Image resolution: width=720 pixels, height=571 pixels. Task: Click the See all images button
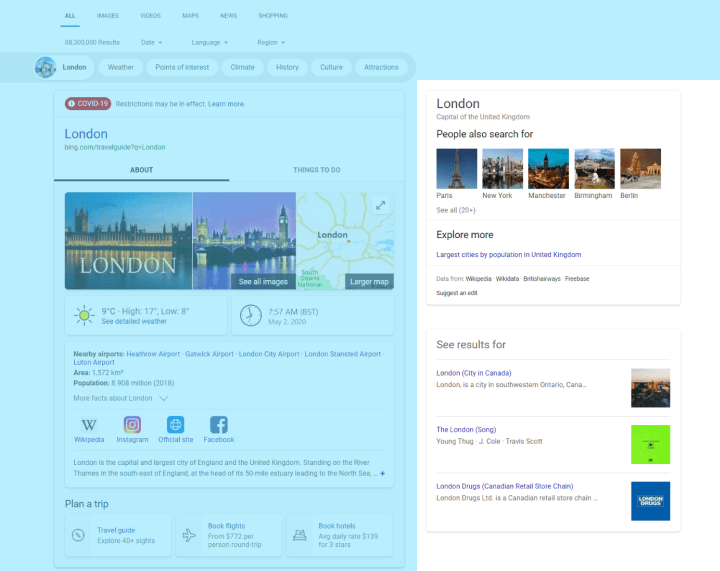(263, 282)
